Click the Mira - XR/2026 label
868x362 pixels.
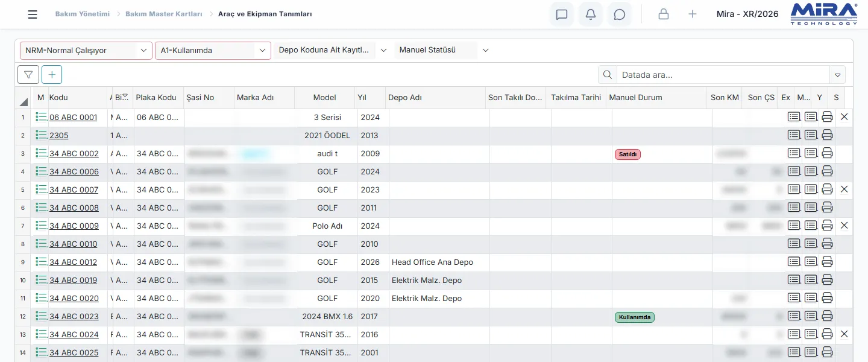pos(747,14)
